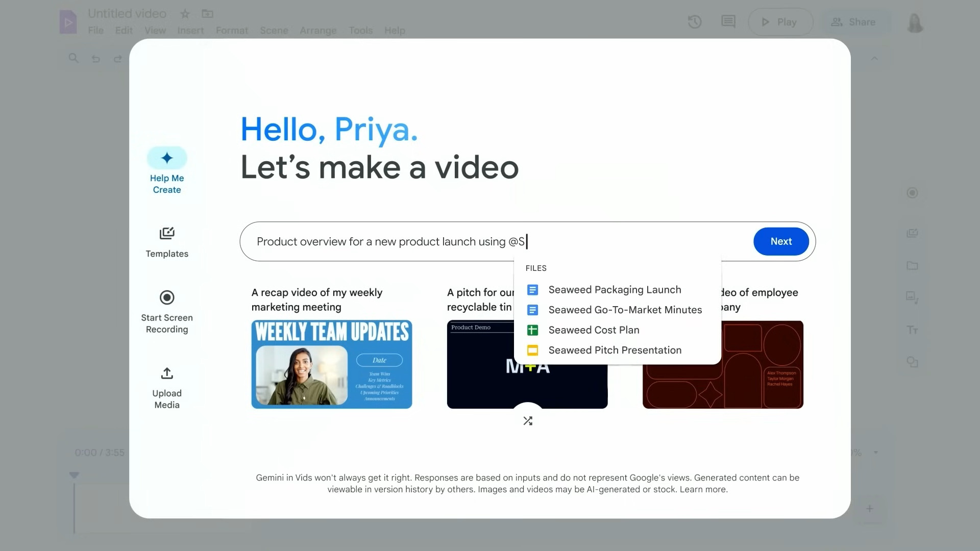The width and height of the screenshot is (980, 551).
Task: Open the record panel in right sidebar
Action: 912,193
